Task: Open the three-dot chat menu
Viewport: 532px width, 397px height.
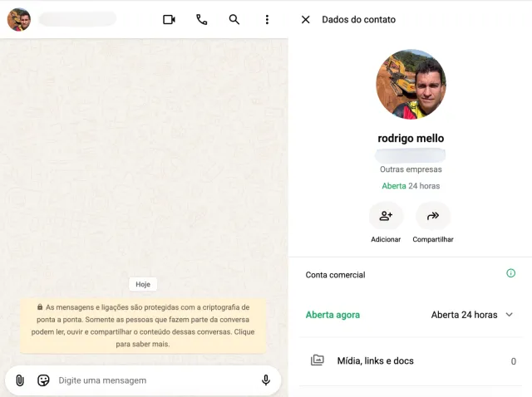Action: pos(267,20)
